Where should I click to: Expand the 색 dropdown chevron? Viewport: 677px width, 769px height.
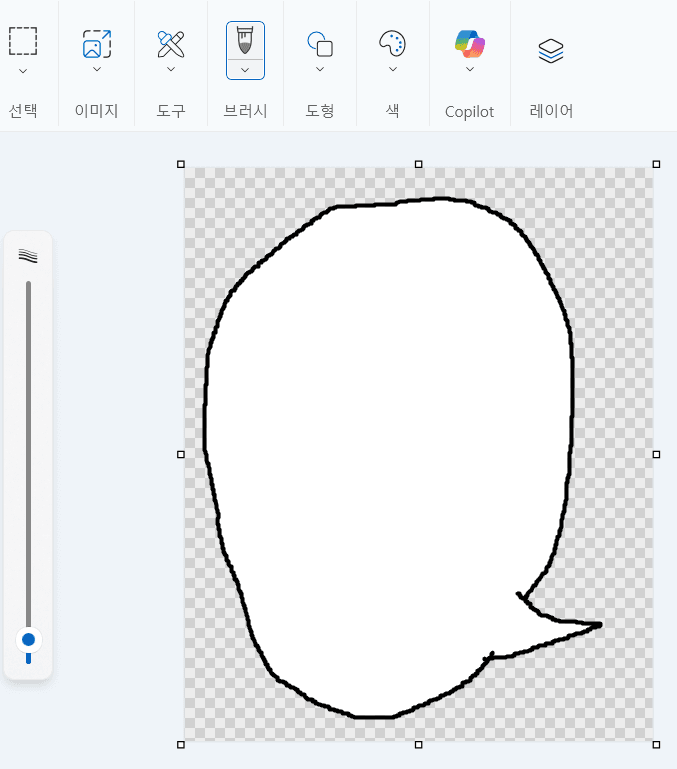click(392, 69)
